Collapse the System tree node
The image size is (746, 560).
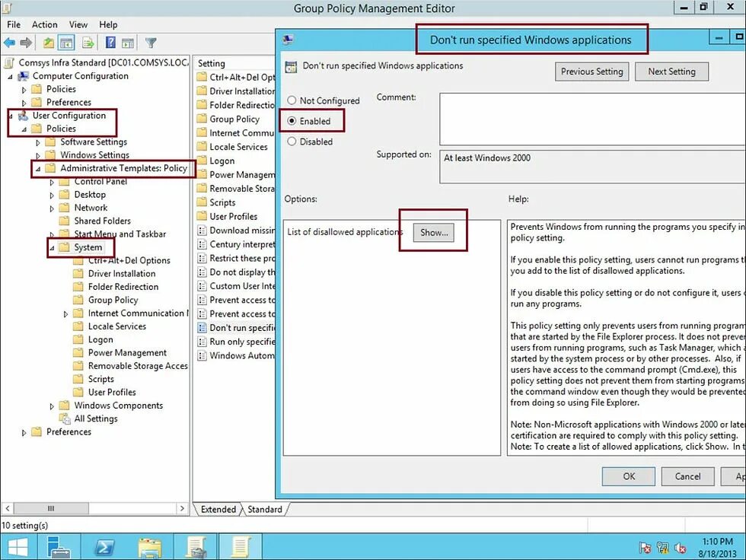pos(52,247)
